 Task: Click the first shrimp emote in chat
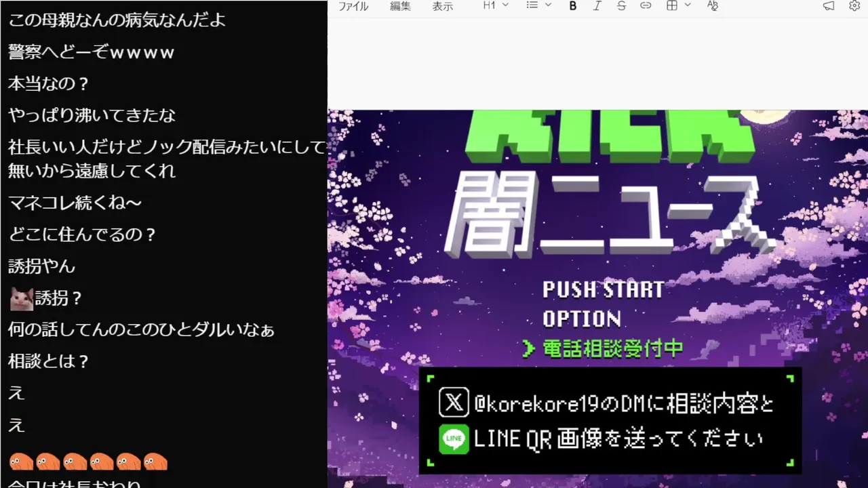coord(21,461)
